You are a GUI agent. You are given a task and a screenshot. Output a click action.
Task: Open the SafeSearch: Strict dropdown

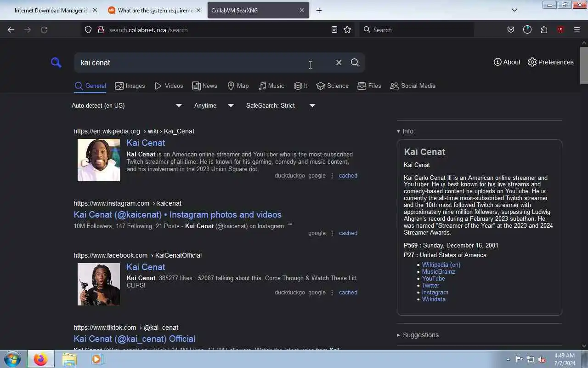281,105
